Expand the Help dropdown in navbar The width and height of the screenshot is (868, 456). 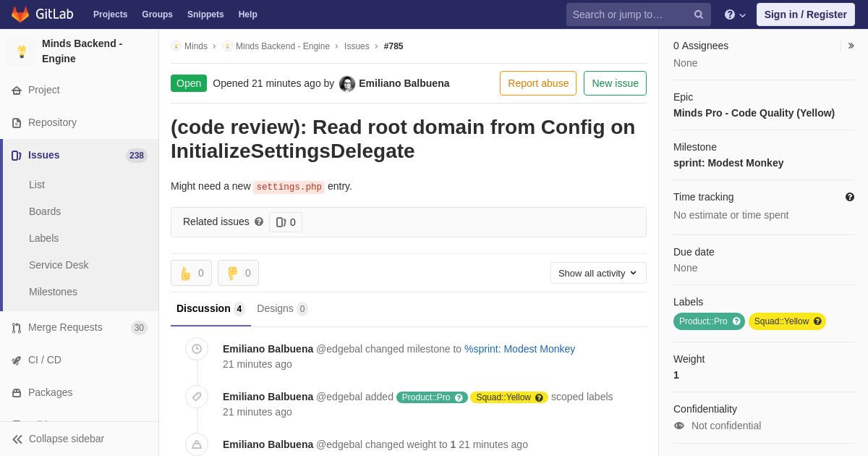(x=735, y=14)
